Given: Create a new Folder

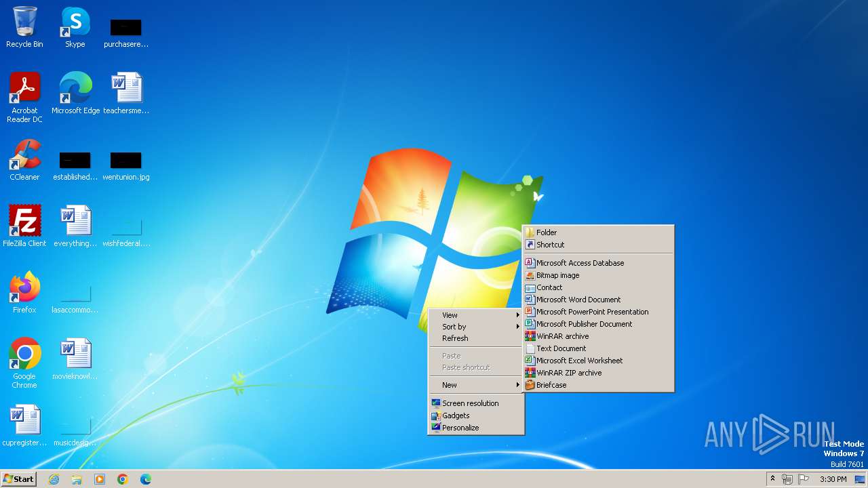Looking at the screenshot, I should (598, 232).
